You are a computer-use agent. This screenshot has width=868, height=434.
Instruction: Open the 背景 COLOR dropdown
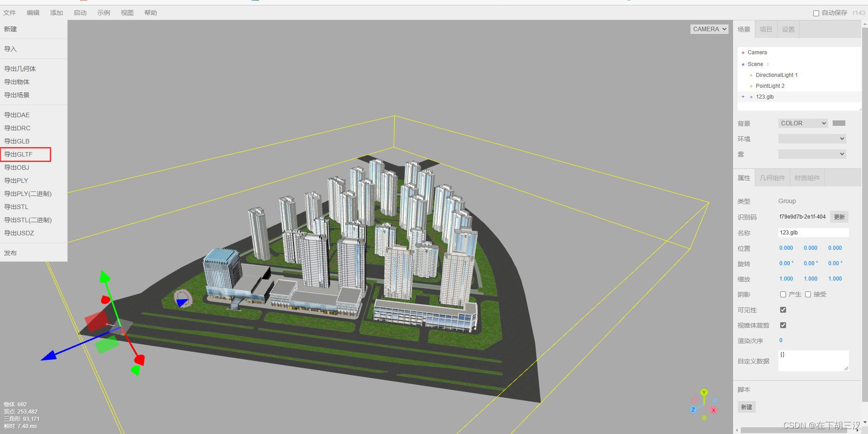tap(803, 123)
